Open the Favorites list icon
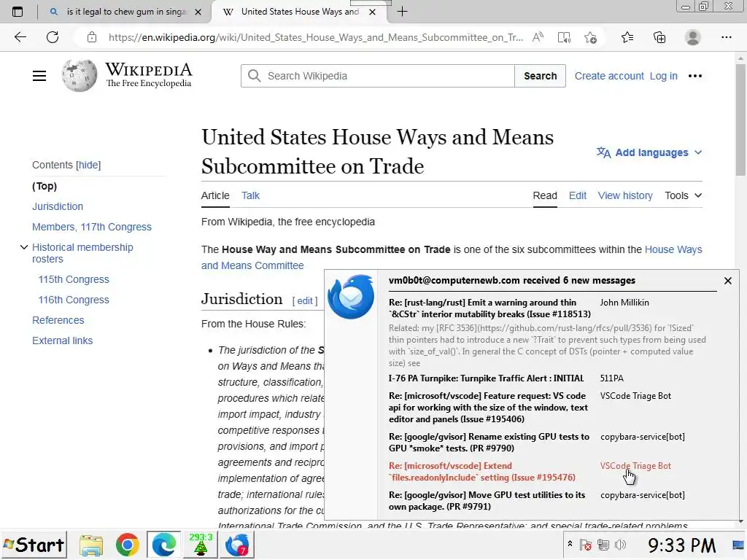The height and width of the screenshot is (560, 747). [627, 37]
